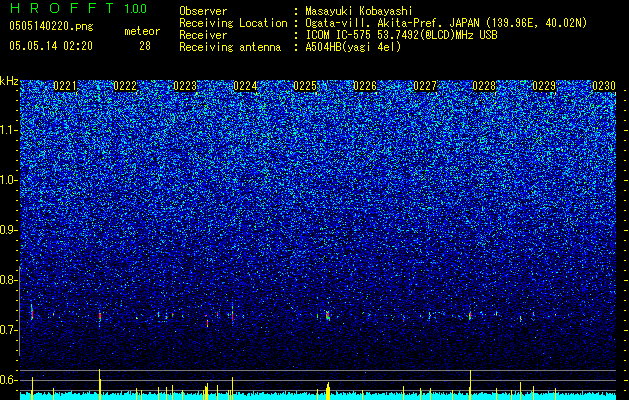Select observer name Masayuki Kobayashi
This screenshot has width=629, height=400.
click(x=359, y=11)
